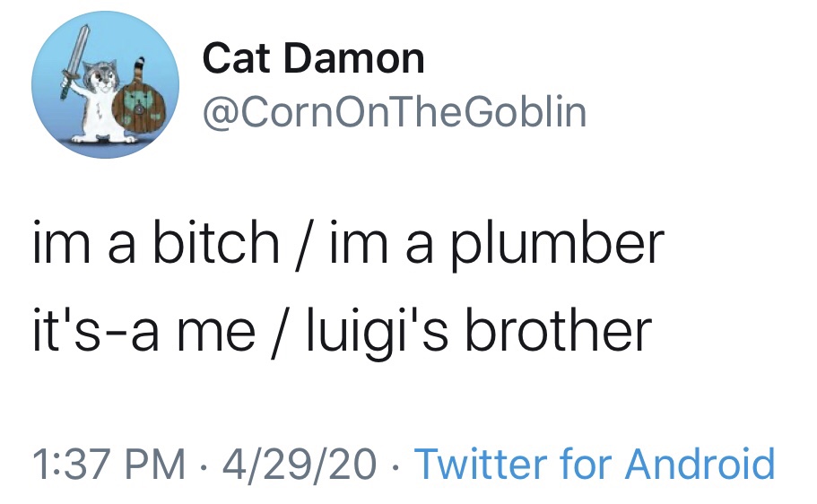817x504 pixels.
Task: Click the @CornOnTheGoblin handle
Action: click(395, 112)
